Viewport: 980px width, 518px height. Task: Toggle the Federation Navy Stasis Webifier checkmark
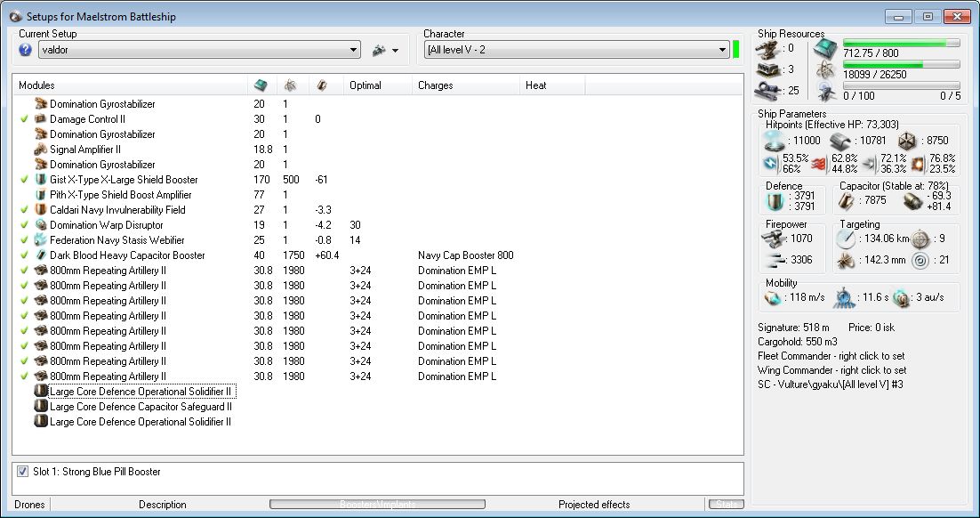pos(24,240)
